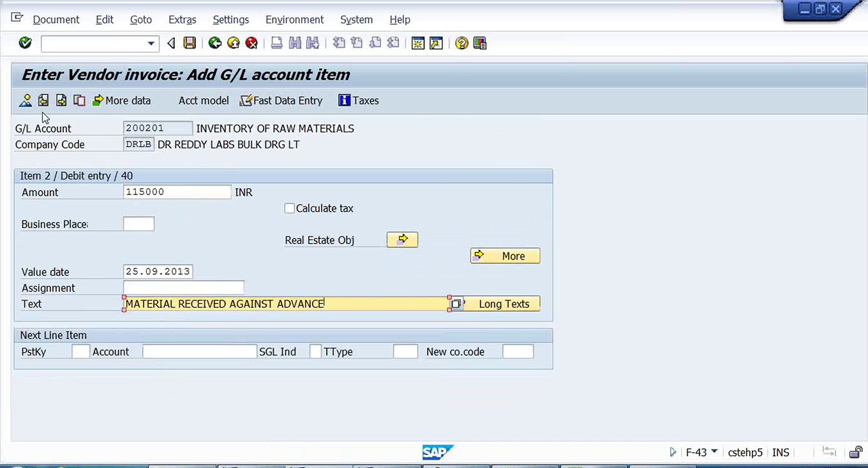Click the red copy pages icon
This screenshot has height=468, width=868.
(79, 100)
